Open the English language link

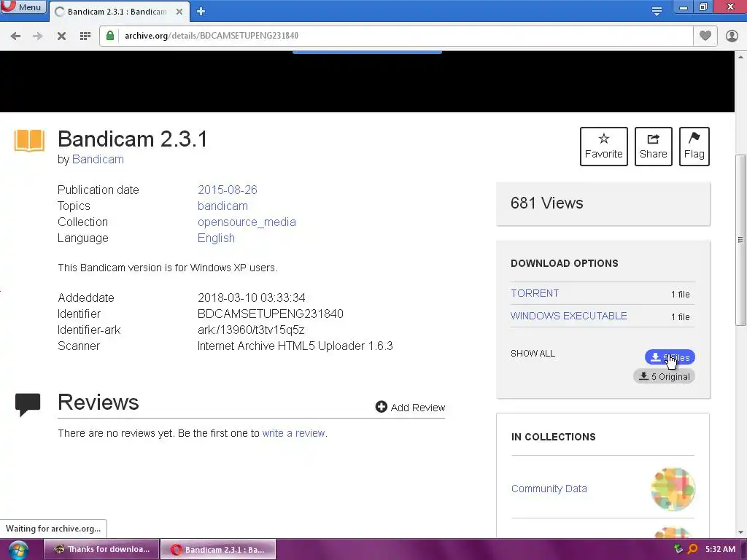[x=216, y=238]
